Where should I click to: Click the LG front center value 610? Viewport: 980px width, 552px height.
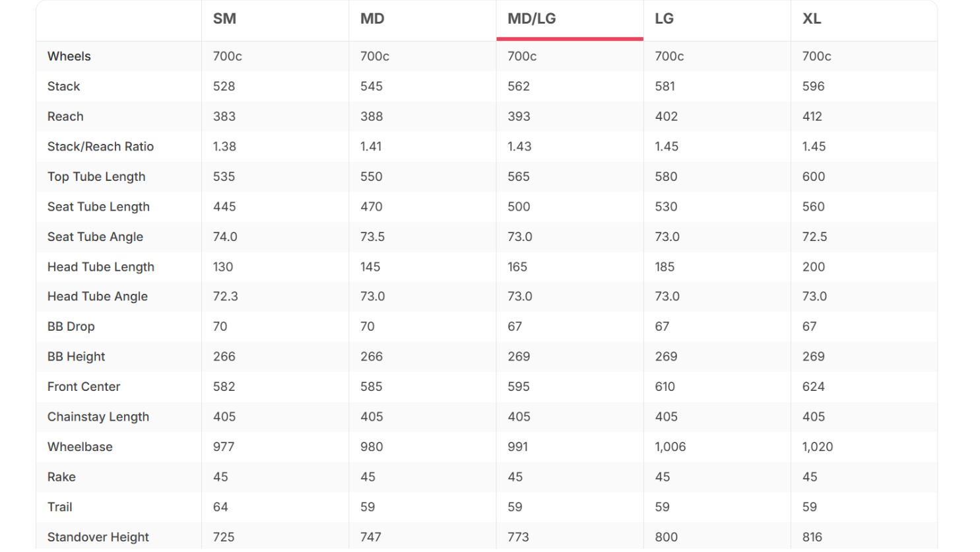[x=665, y=387]
